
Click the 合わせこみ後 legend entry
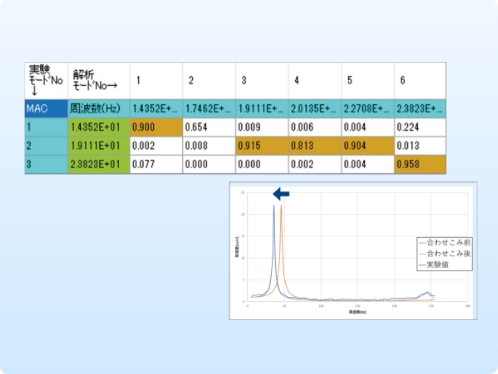tap(445, 253)
